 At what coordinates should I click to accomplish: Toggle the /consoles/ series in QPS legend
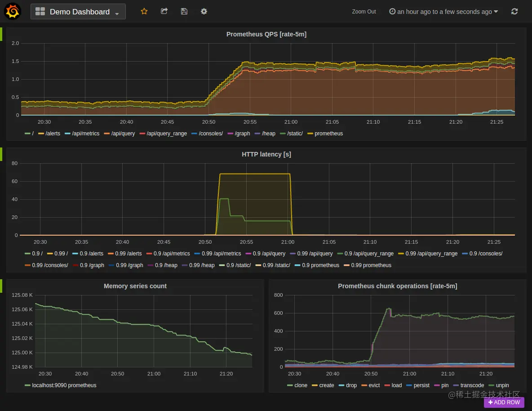[x=211, y=134]
